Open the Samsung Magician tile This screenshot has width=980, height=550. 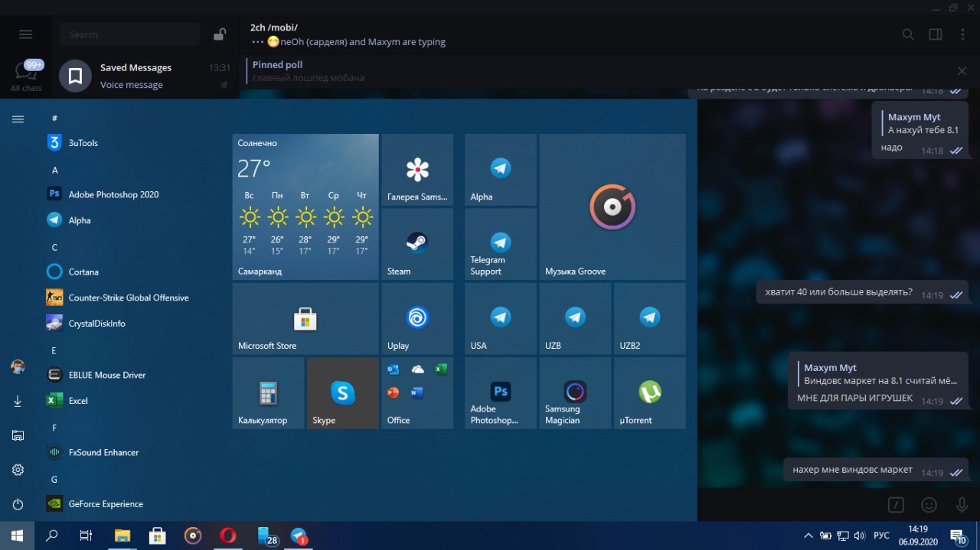point(575,393)
